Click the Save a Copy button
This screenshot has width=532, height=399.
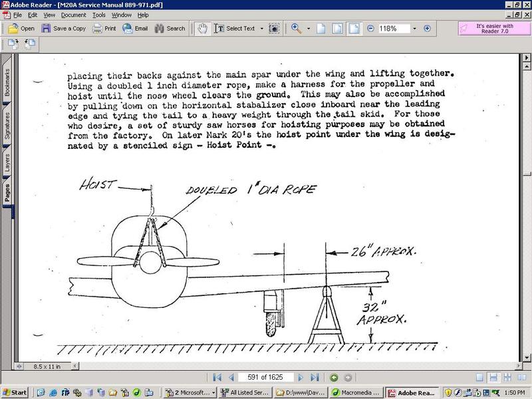click(63, 29)
